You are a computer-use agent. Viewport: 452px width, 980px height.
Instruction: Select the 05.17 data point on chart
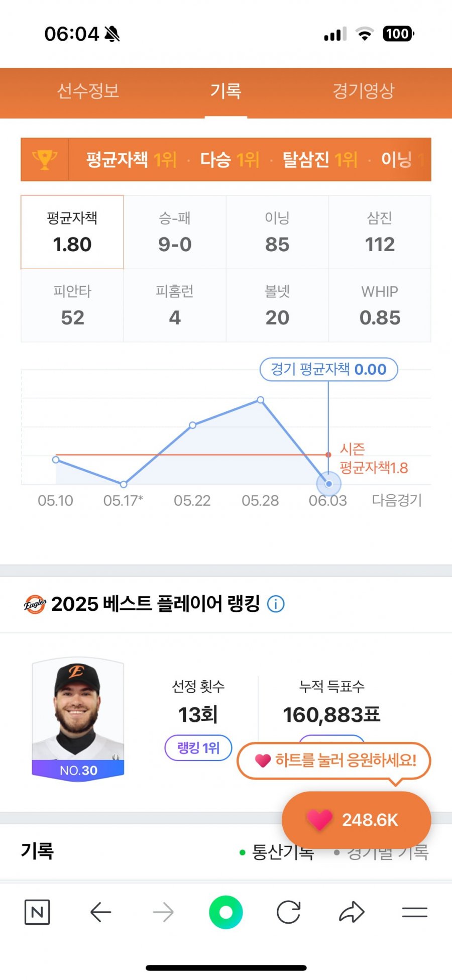[x=124, y=484]
